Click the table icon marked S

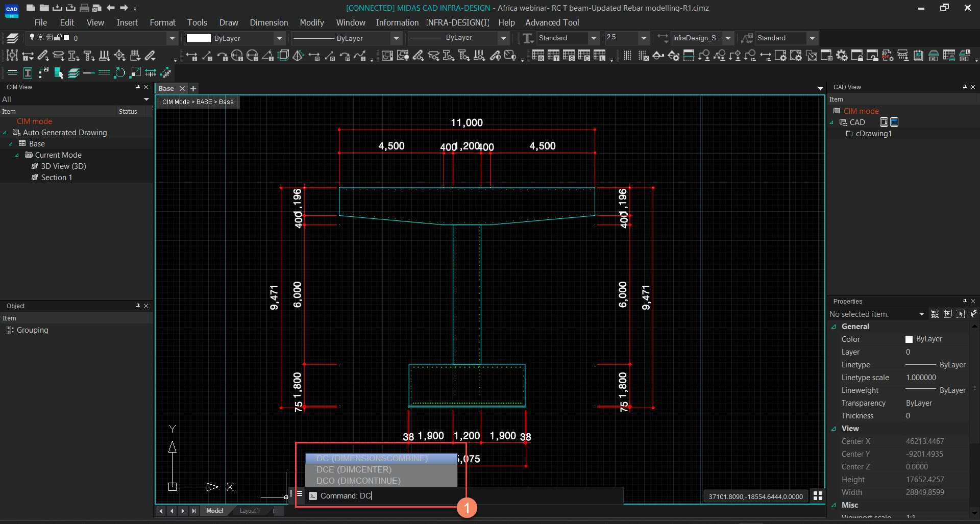(x=569, y=56)
